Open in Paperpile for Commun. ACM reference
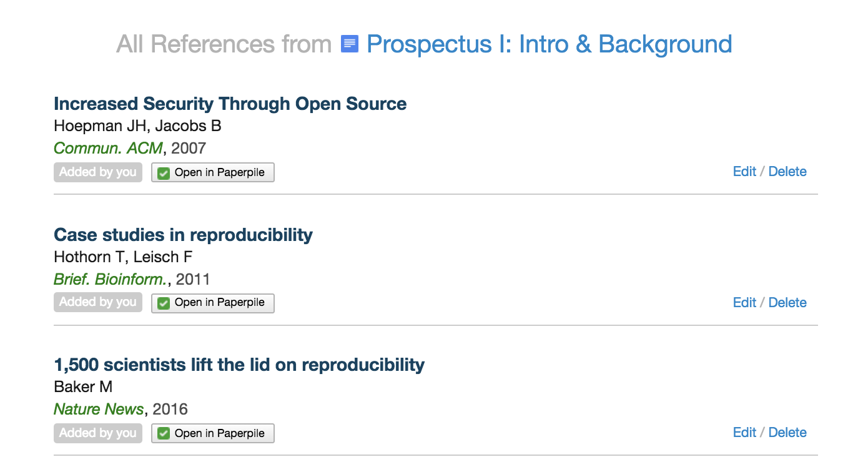 pyautogui.click(x=212, y=173)
